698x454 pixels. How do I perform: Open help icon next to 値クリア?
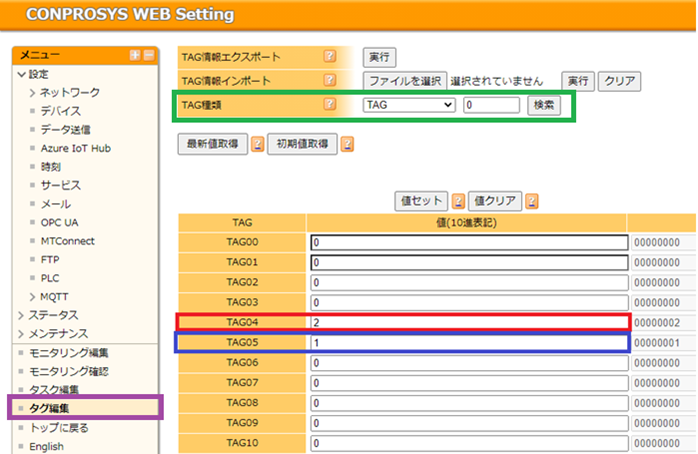pos(532,201)
